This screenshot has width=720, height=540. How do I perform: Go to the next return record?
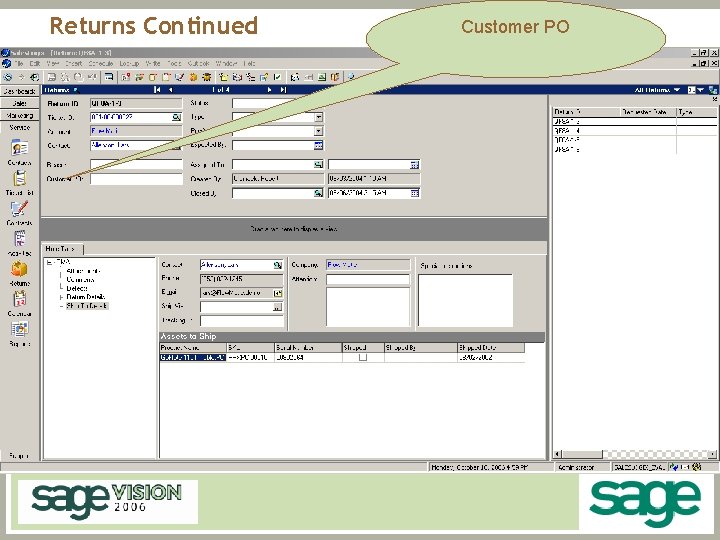click(270, 90)
